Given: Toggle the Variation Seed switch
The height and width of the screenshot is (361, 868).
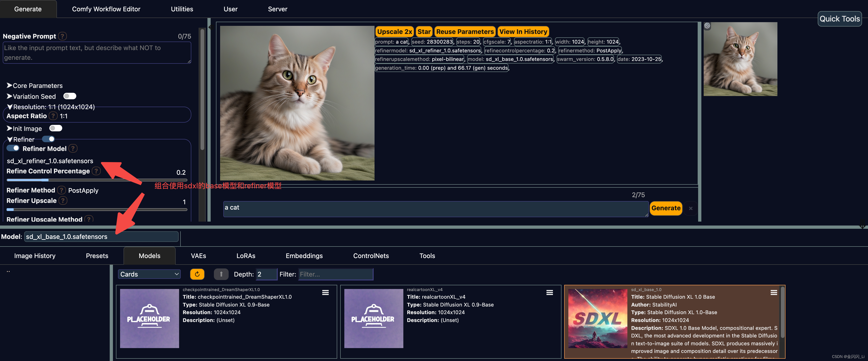Looking at the screenshot, I should [70, 96].
